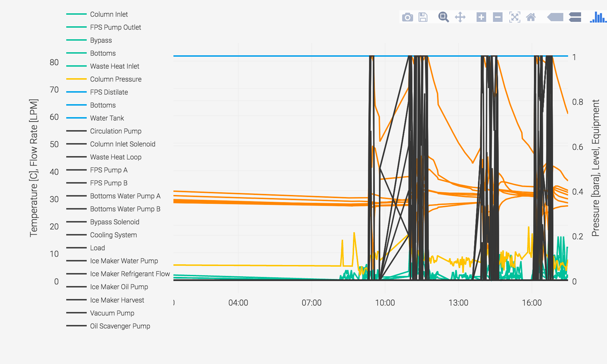Viewport: 607px width, 364px height.
Task: Enable show closest data on hover
Action: click(x=555, y=17)
